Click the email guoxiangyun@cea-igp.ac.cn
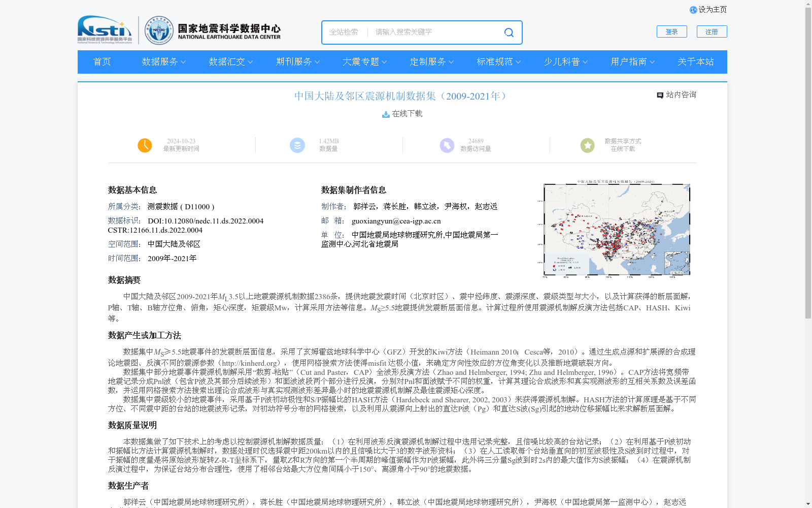Viewport: 812px width, 508px height. [x=396, y=221]
